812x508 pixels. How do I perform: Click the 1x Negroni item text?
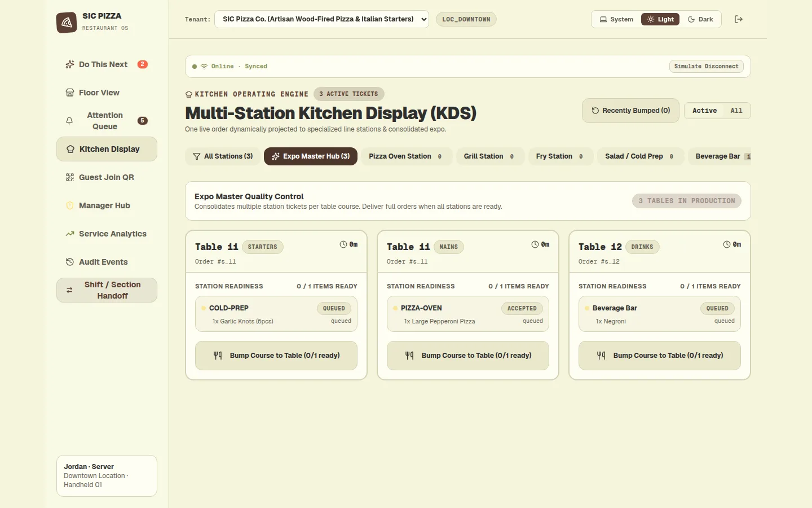click(611, 321)
